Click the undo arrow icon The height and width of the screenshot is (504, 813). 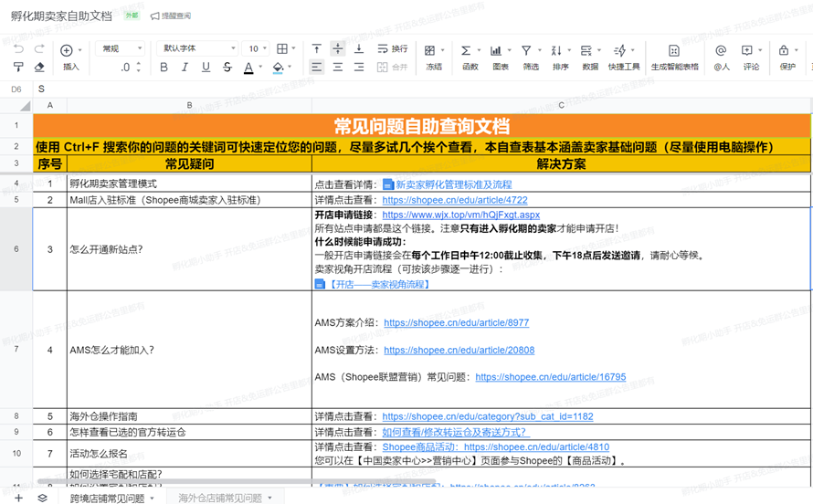[x=18, y=49]
